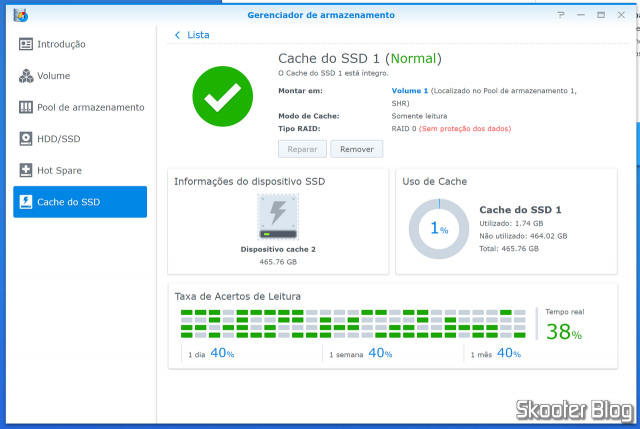Viewport: 640px width, 429px height.
Task: Click the 1 semana 40% value
Action: click(380, 353)
